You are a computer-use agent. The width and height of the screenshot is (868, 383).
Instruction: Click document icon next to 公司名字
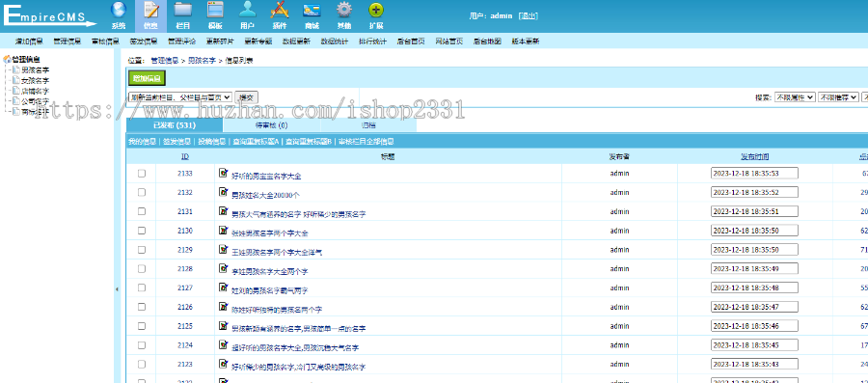point(16,101)
